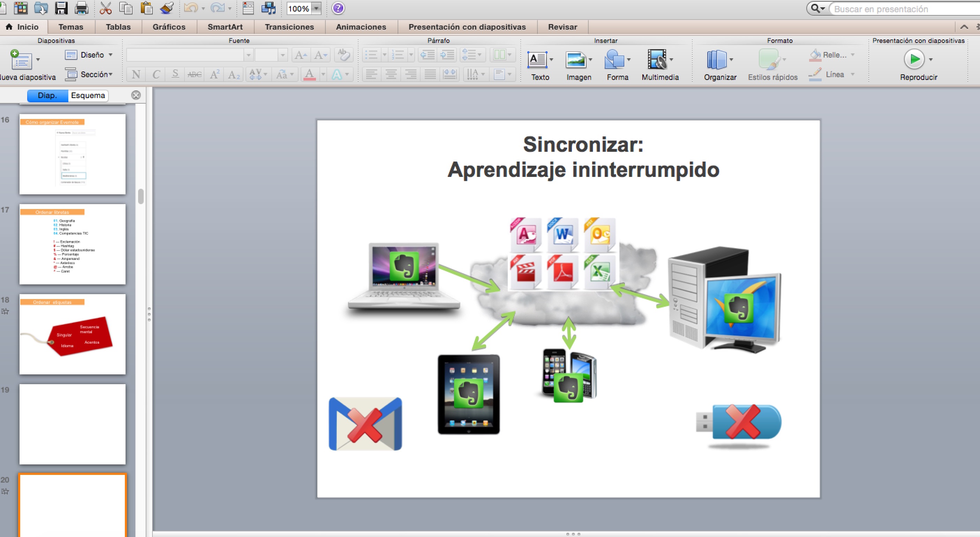Image resolution: width=980 pixels, height=537 pixels.
Task: Click the Save floppy disk icon
Action: click(x=61, y=8)
